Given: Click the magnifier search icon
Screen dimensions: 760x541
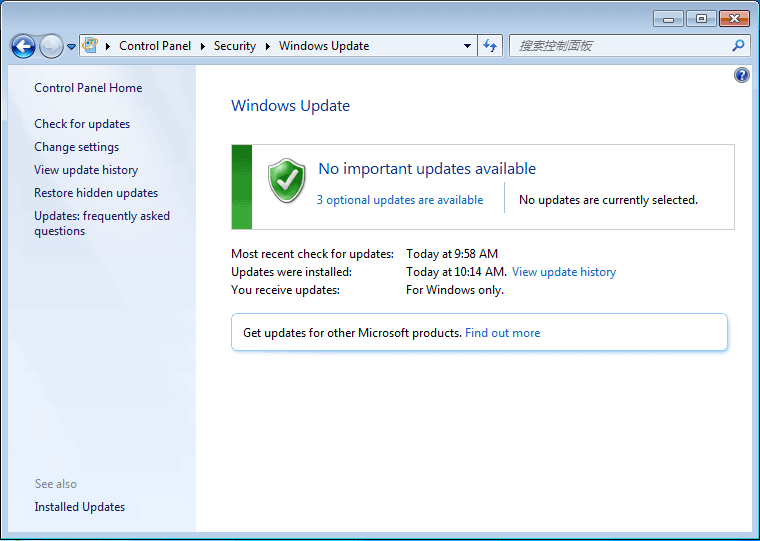Looking at the screenshot, I should [738, 46].
